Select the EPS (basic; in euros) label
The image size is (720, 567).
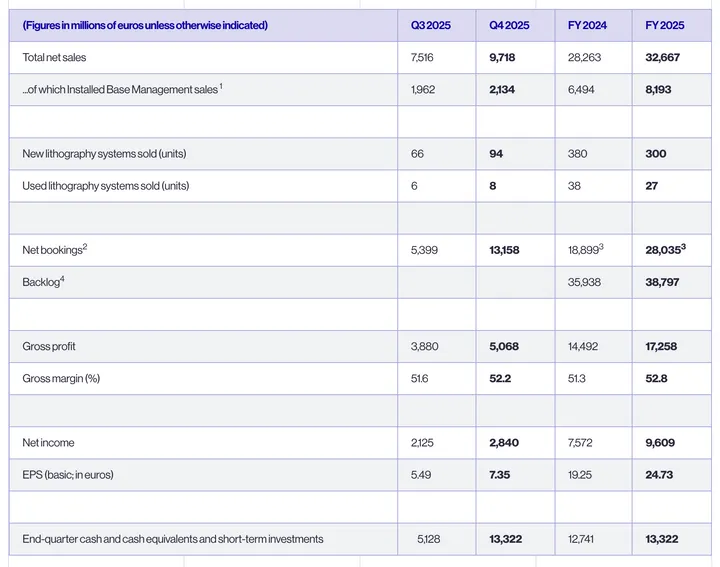click(68, 475)
